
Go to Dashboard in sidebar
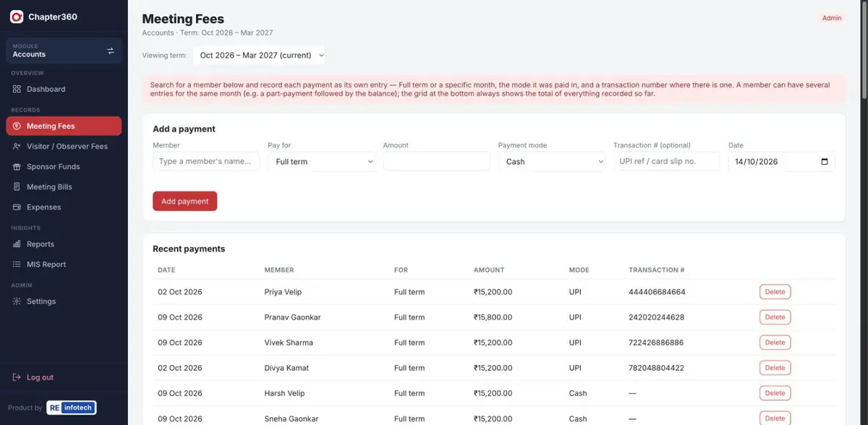[x=64, y=89]
